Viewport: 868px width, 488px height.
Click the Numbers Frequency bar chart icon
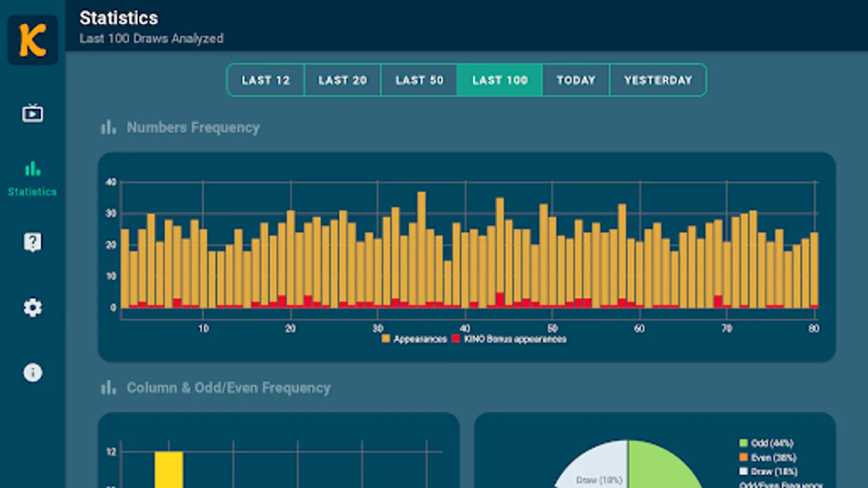108,127
